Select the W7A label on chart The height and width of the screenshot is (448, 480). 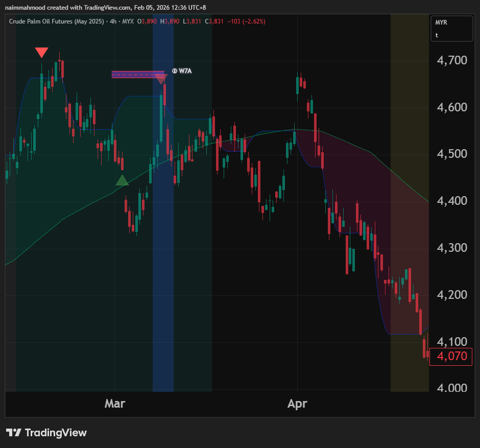tap(185, 71)
